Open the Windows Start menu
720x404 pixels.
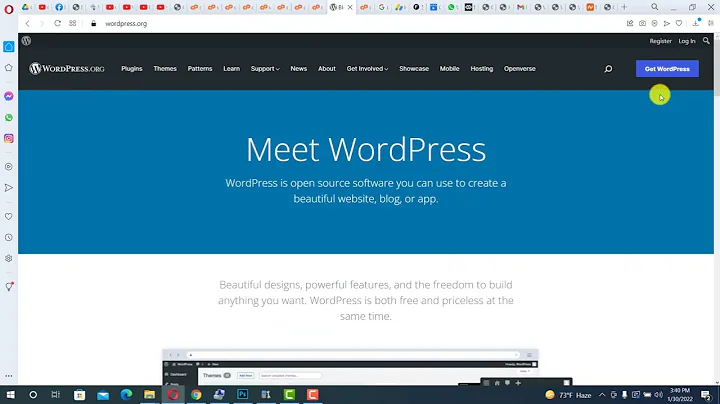(x=10, y=395)
